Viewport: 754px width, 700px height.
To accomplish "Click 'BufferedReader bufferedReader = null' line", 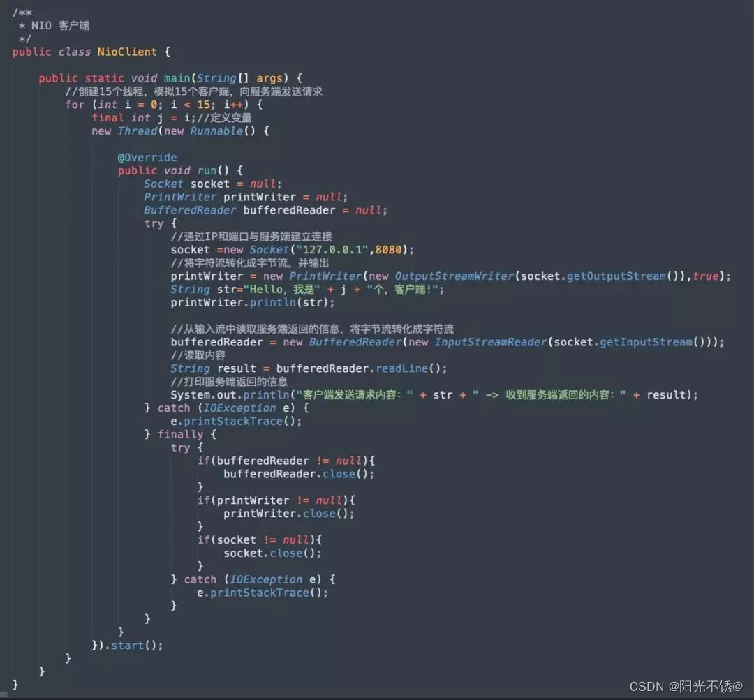I will 265,211.
